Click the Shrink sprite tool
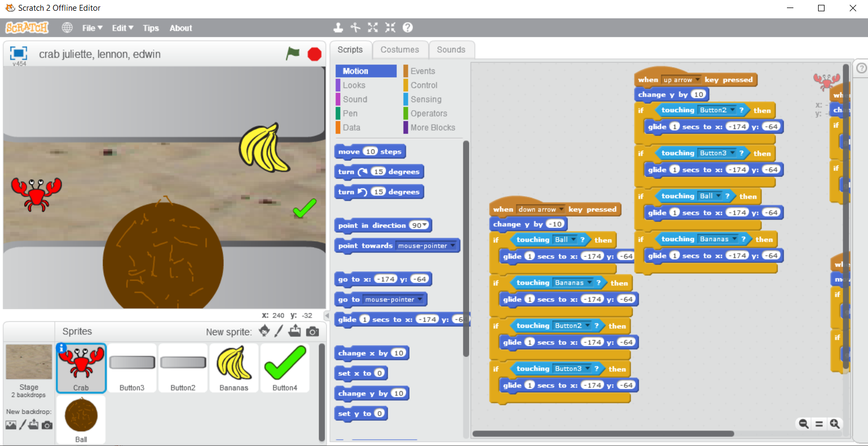The image size is (868, 446). tap(390, 27)
